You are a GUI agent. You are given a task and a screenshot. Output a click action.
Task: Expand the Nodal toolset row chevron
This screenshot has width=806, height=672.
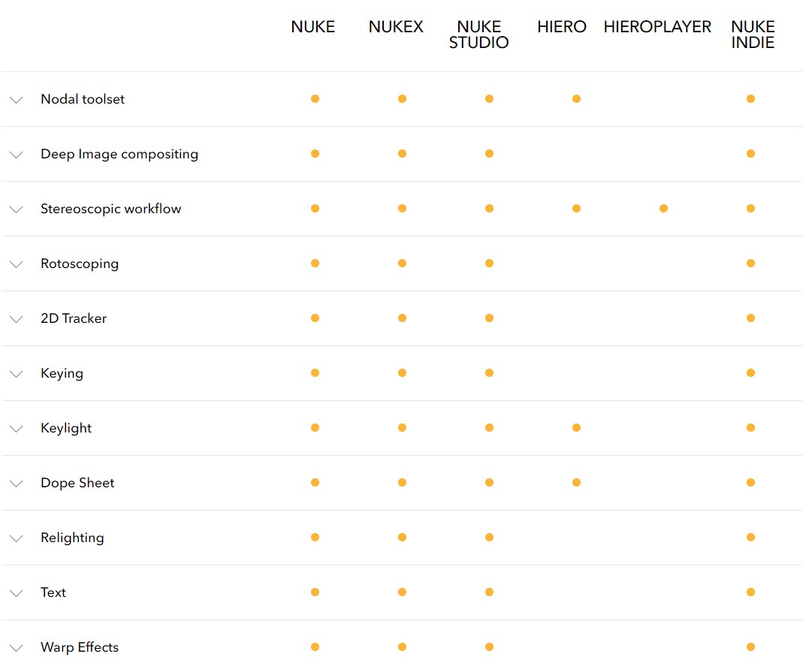pyautogui.click(x=17, y=100)
